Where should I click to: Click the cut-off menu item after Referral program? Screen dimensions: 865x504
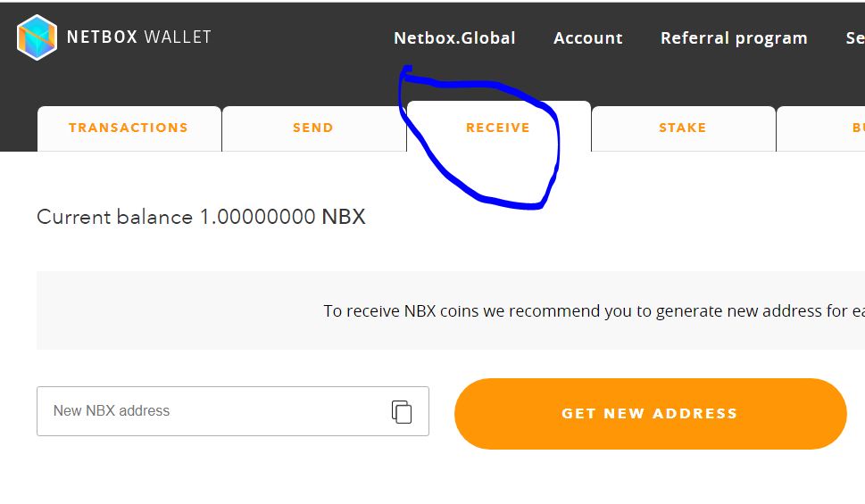tap(854, 38)
